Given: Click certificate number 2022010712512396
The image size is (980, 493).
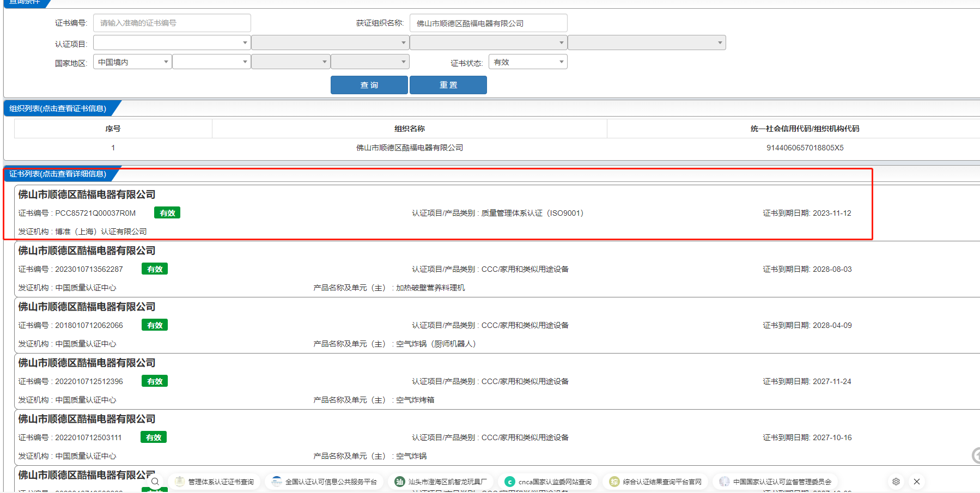Looking at the screenshot, I should click(x=89, y=381).
